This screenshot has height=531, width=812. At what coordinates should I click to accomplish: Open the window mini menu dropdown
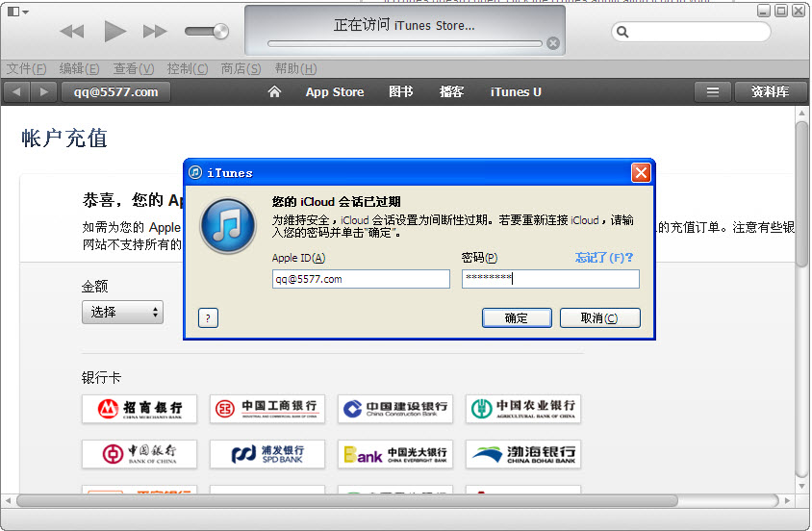(17, 12)
